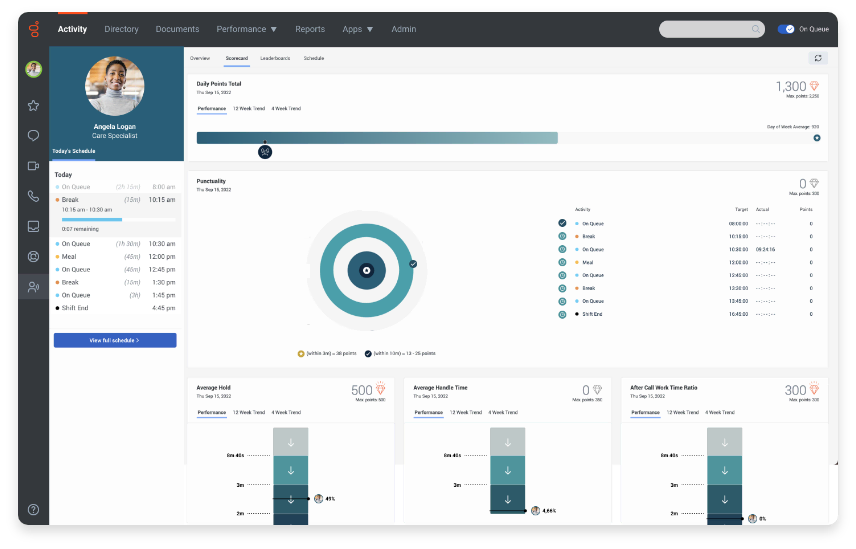
Task: Open the Reports menu item
Action: coord(310,29)
